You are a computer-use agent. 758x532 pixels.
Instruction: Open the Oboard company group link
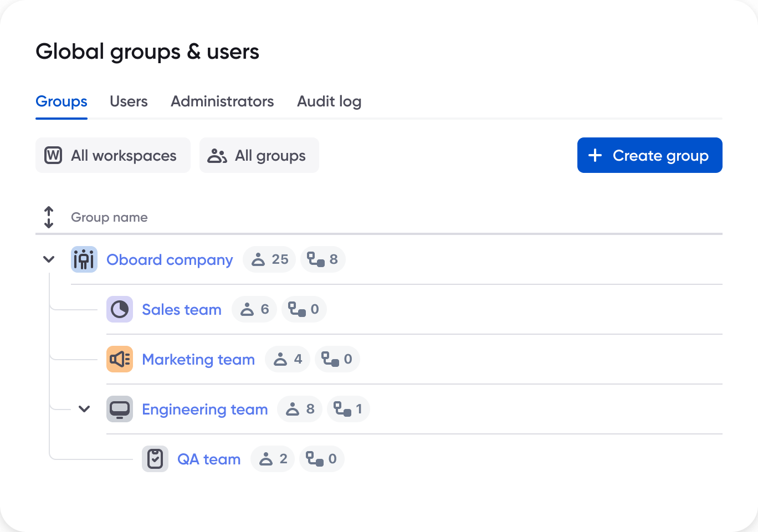[170, 259]
